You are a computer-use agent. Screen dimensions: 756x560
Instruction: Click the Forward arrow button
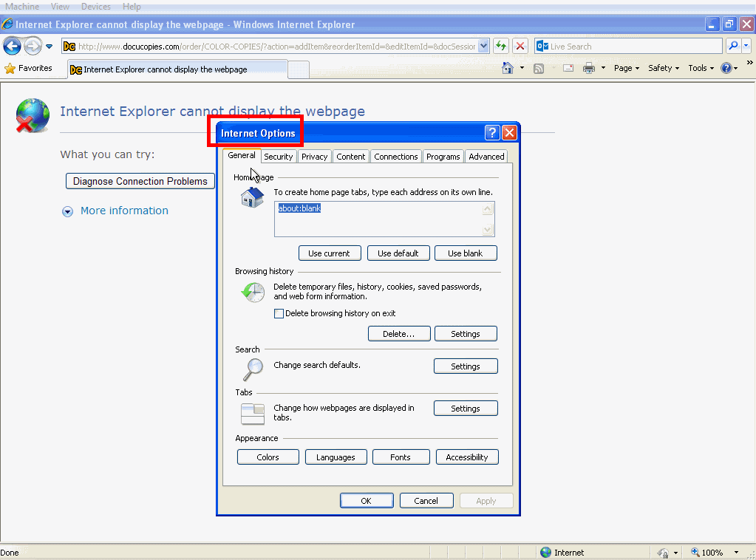point(33,47)
